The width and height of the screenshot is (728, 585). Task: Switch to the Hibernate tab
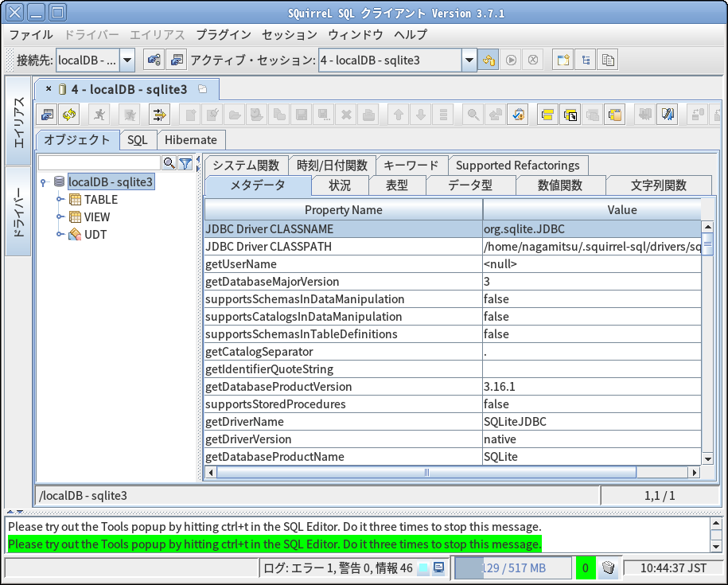click(x=190, y=140)
